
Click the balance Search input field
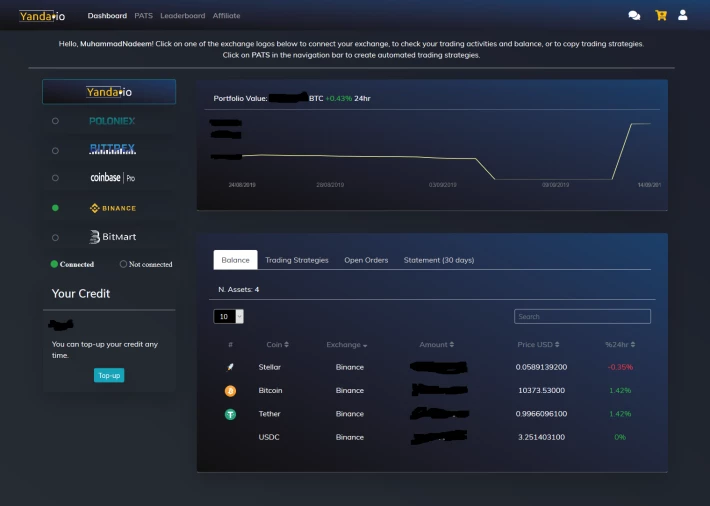(582, 316)
